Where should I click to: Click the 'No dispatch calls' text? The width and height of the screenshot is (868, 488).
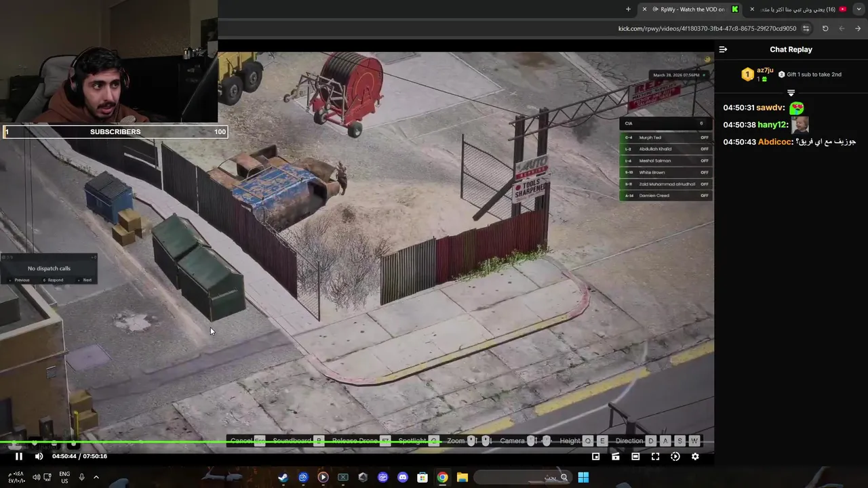[x=49, y=268]
